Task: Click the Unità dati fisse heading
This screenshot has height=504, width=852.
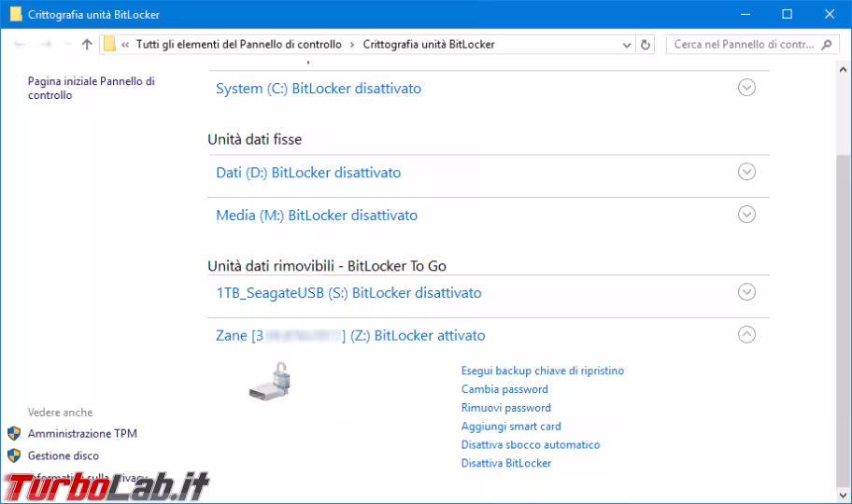Action: point(254,140)
